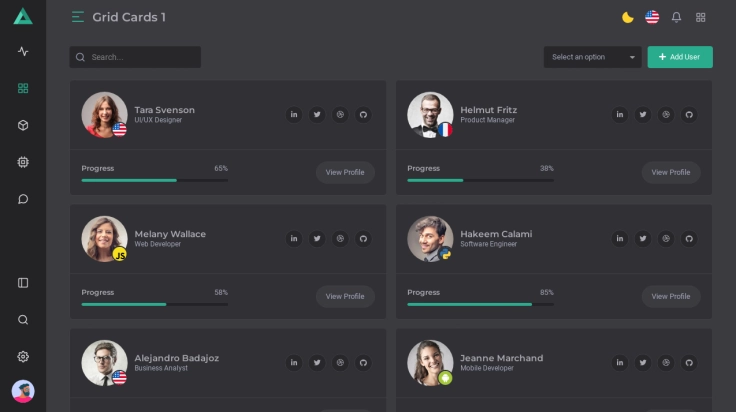Open the settings gear in sidebar
The width and height of the screenshot is (736, 412).
[x=23, y=357]
